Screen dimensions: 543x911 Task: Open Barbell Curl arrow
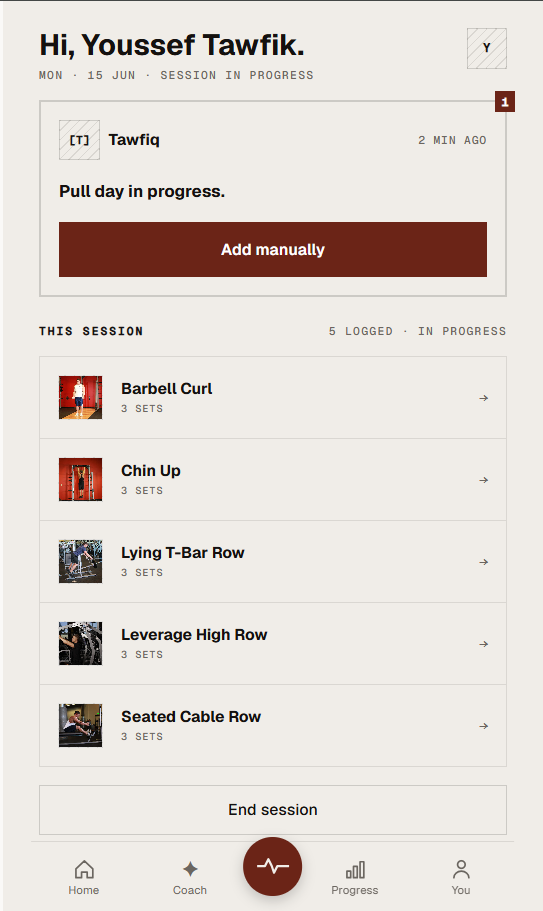click(x=483, y=398)
